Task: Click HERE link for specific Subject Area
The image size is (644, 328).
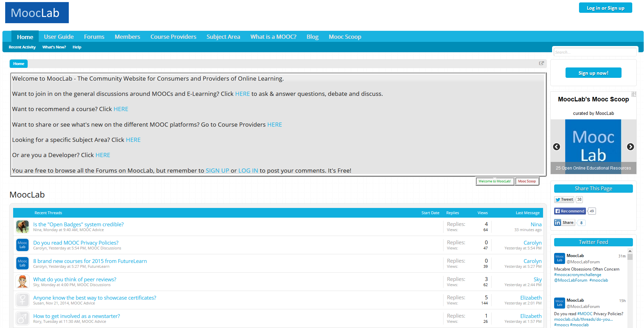Action: [133, 140]
